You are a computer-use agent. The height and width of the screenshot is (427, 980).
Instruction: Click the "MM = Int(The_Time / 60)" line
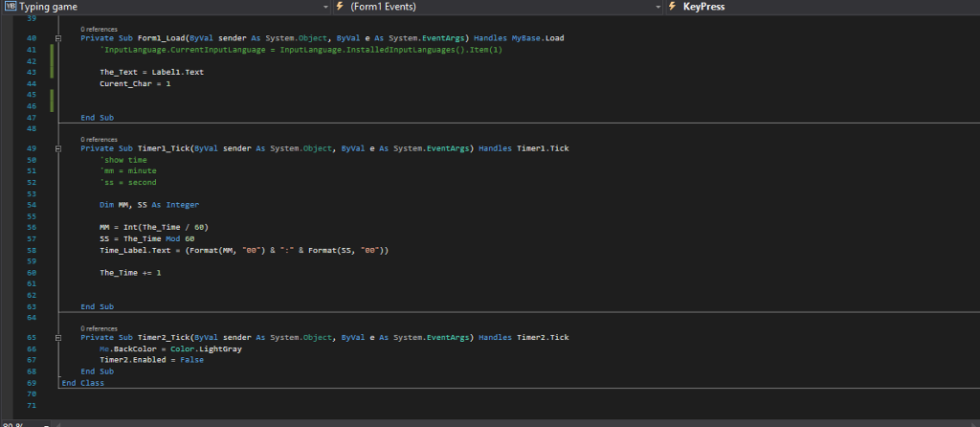(x=154, y=227)
